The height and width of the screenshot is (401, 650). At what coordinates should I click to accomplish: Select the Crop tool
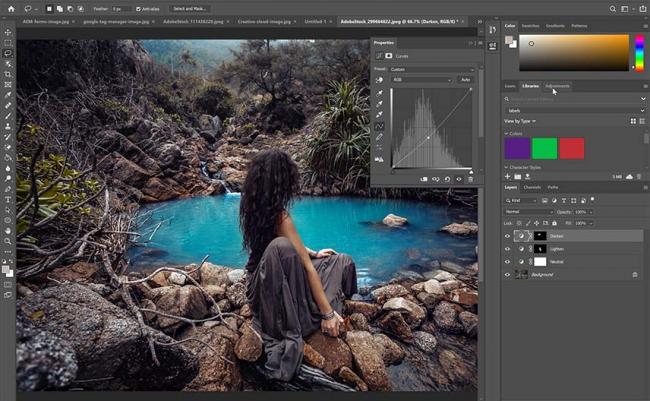click(8, 74)
